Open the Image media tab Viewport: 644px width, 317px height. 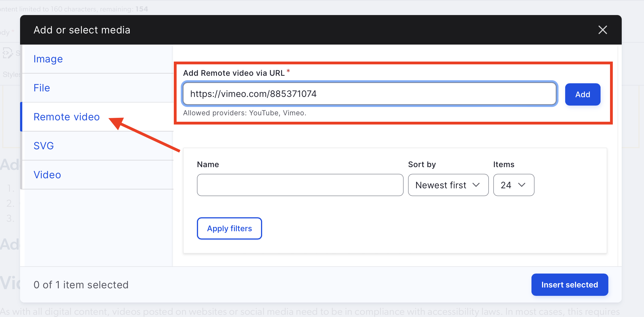97,59
